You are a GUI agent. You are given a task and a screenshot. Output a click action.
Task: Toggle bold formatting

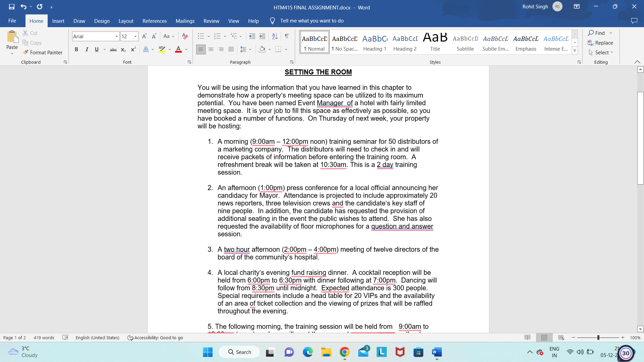click(76, 49)
